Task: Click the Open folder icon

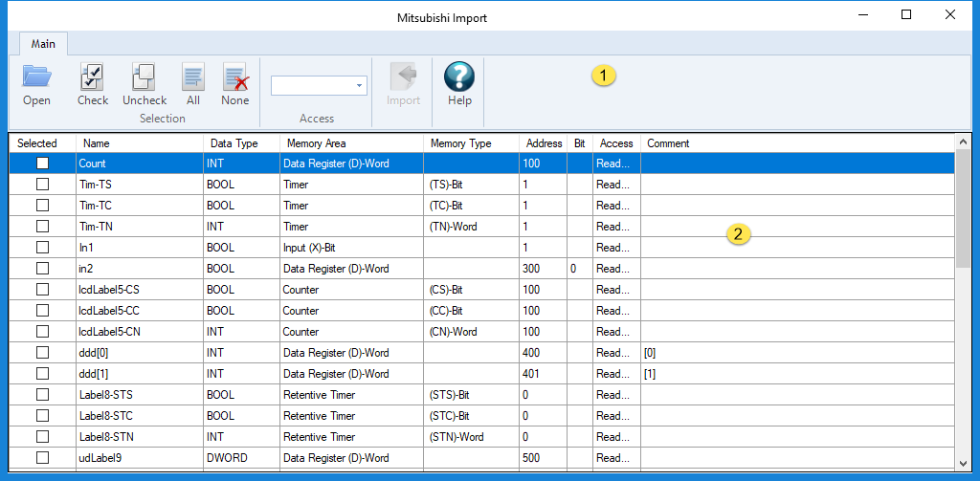Action: coord(36,77)
